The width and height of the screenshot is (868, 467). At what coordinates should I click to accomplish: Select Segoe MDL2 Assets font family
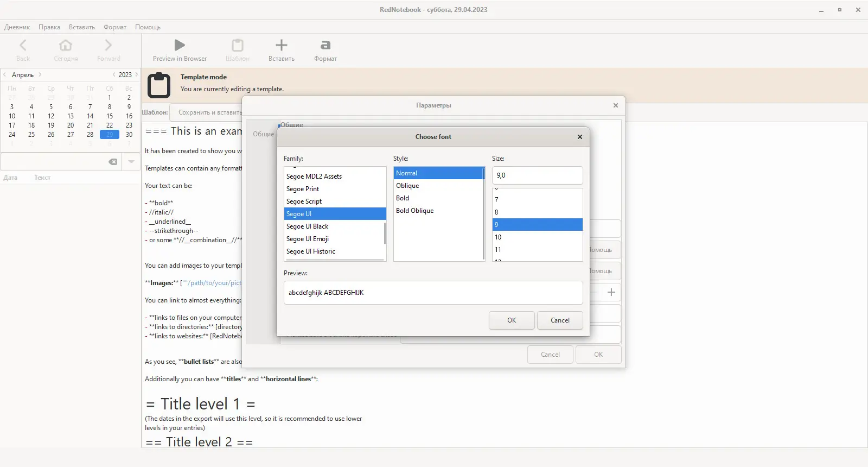coord(335,176)
